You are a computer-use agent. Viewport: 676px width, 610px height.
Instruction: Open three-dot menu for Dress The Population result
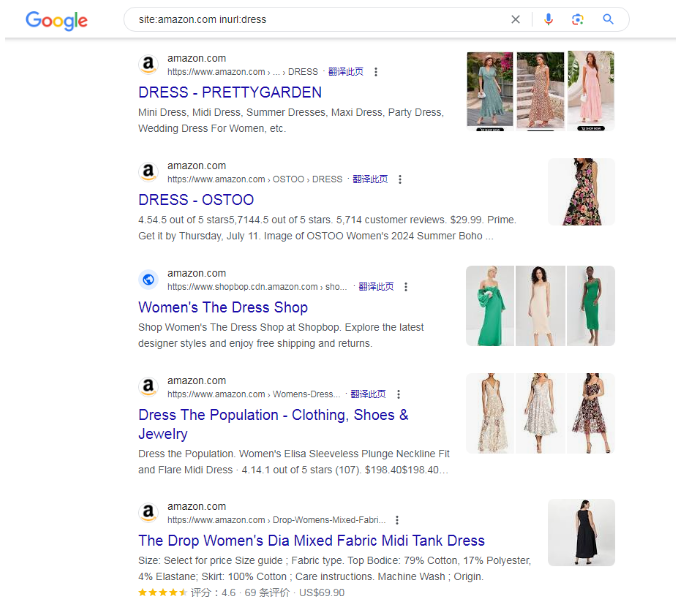[x=398, y=394]
